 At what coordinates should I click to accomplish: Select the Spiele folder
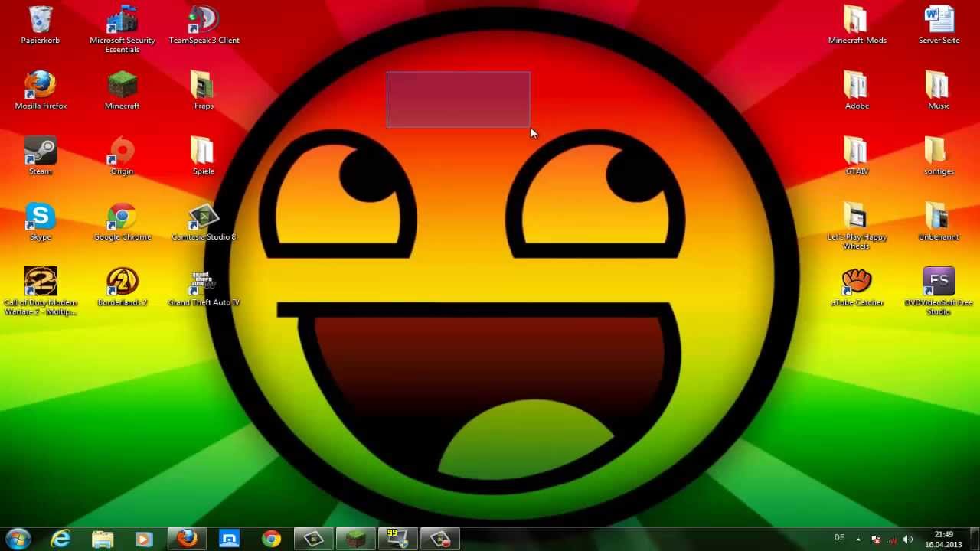(x=204, y=157)
